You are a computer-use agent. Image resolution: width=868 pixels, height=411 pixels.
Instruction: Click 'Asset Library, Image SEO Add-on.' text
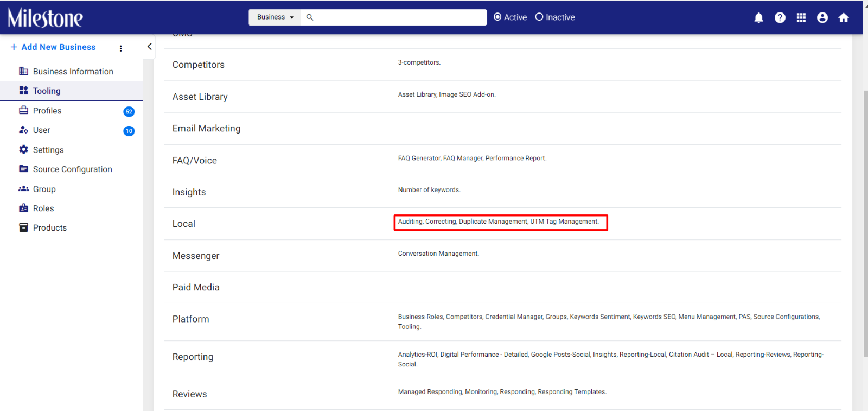447,94
